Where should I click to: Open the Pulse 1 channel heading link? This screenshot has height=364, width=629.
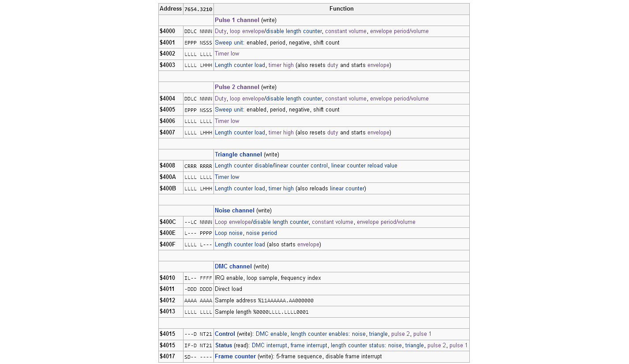[237, 20]
